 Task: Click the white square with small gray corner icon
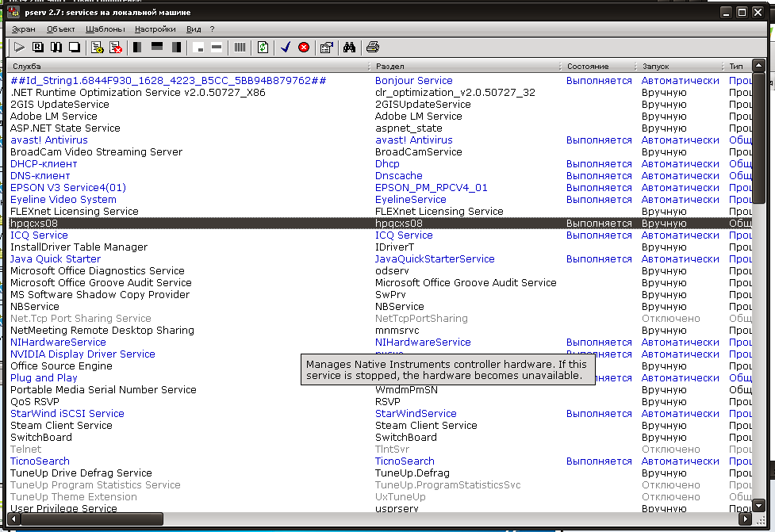tap(198, 48)
